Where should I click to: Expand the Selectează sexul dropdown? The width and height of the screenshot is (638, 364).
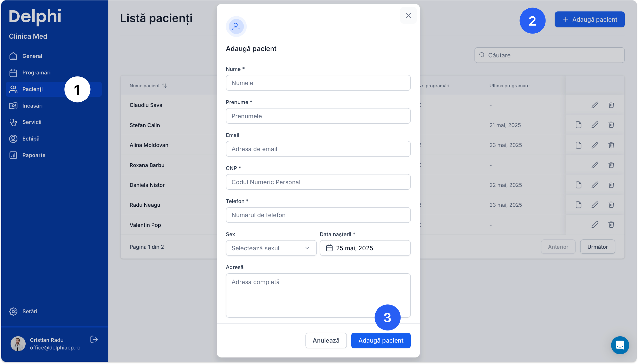(271, 248)
